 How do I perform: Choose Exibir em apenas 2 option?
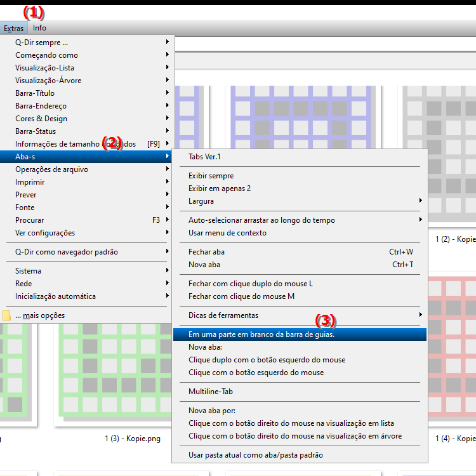(220, 188)
